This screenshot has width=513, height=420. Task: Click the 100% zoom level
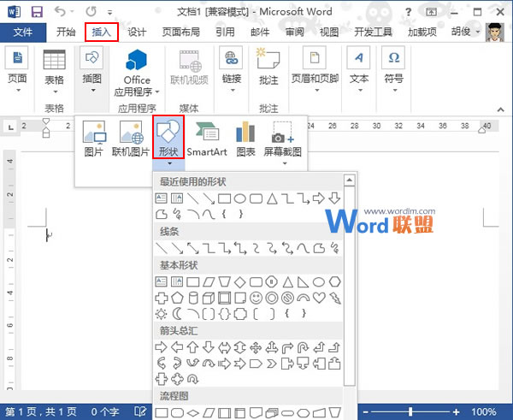click(x=484, y=411)
